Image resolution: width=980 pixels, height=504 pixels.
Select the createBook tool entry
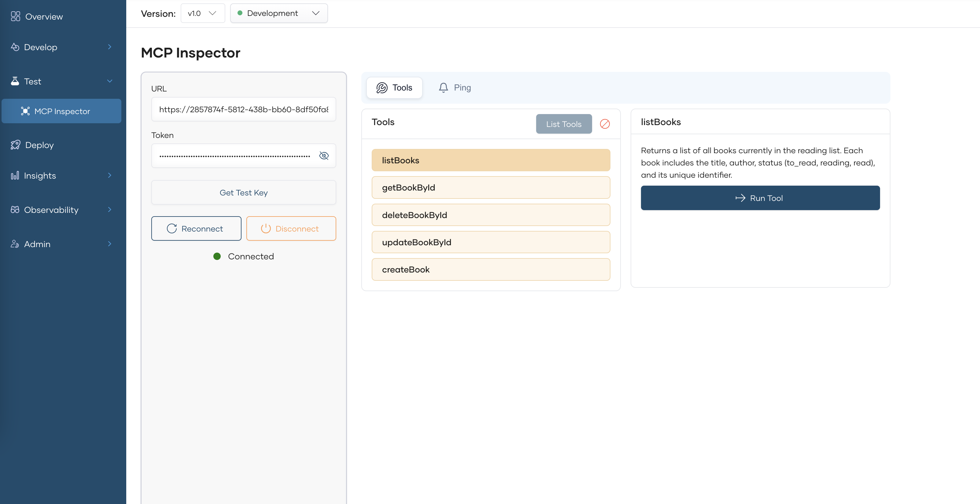click(x=491, y=269)
